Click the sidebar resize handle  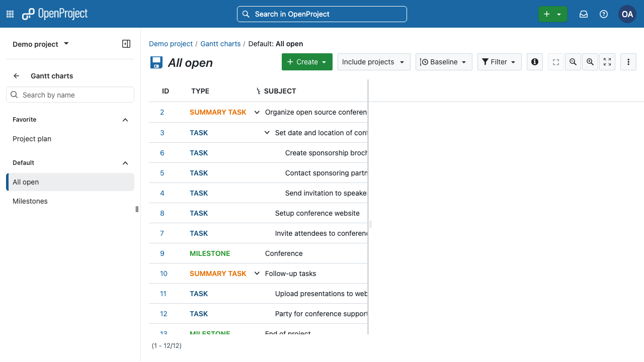coord(137,209)
